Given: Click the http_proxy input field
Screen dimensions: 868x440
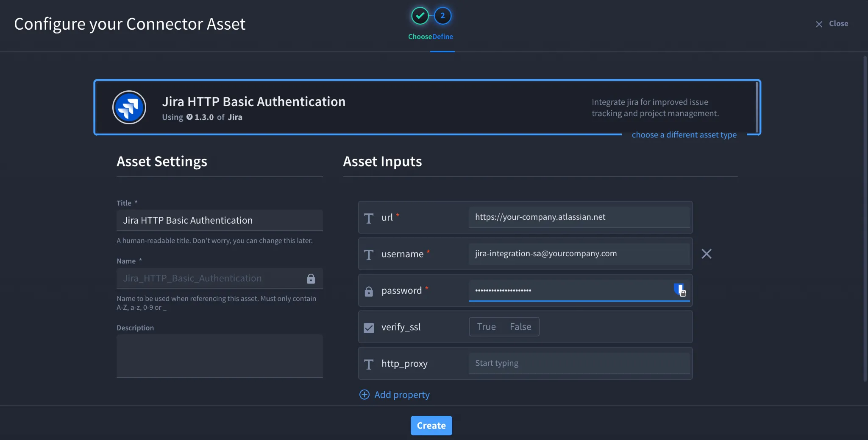Looking at the screenshot, I should [x=579, y=363].
